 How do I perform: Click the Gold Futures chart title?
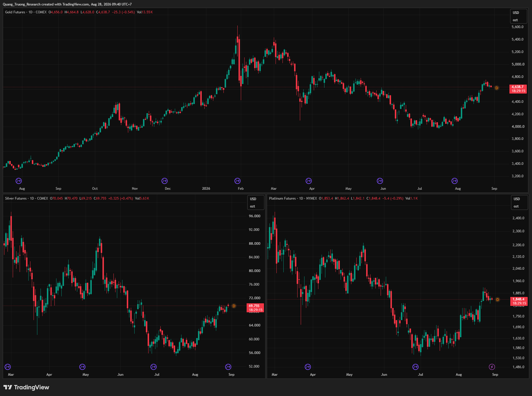point(15,12)
